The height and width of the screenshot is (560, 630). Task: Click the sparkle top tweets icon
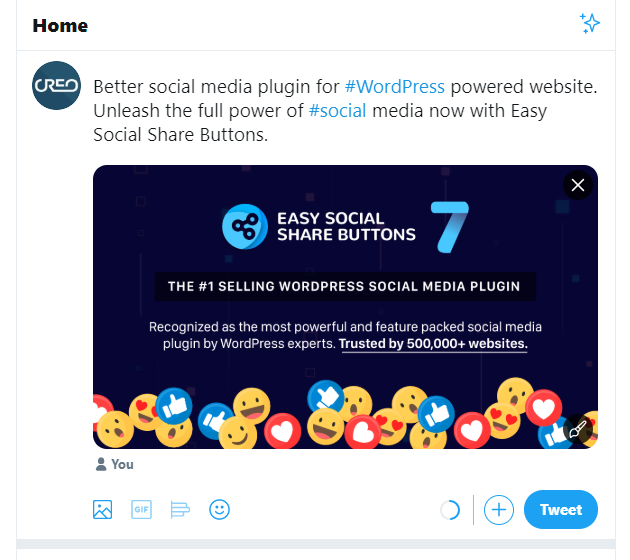click(x=590, y=24)
